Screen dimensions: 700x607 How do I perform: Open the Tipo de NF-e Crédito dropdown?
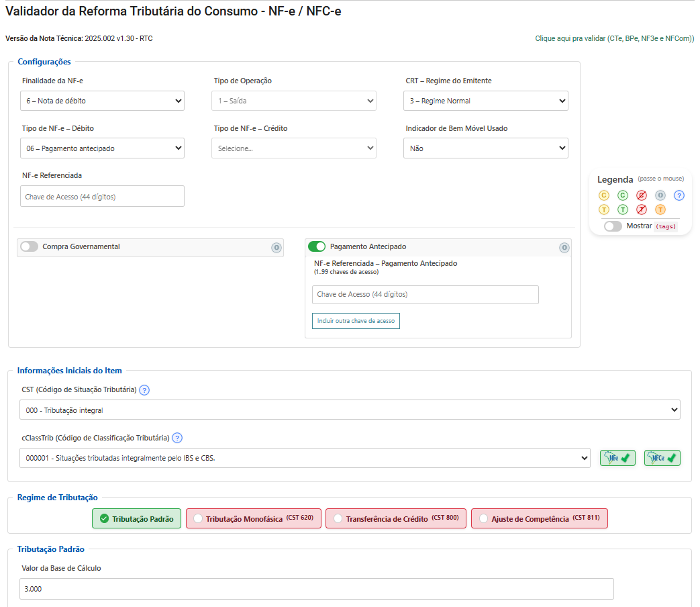(294, 148)
